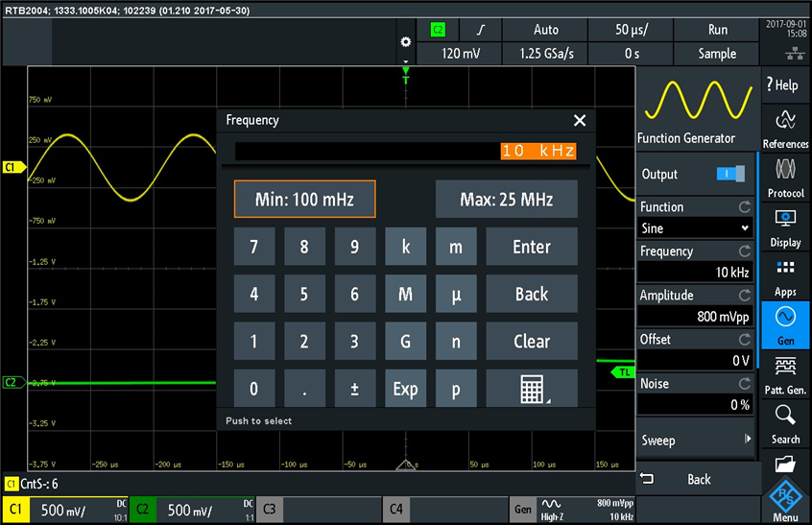Toggle channel C2 on bottom bar
812x525 pixels.
point(192,510)
